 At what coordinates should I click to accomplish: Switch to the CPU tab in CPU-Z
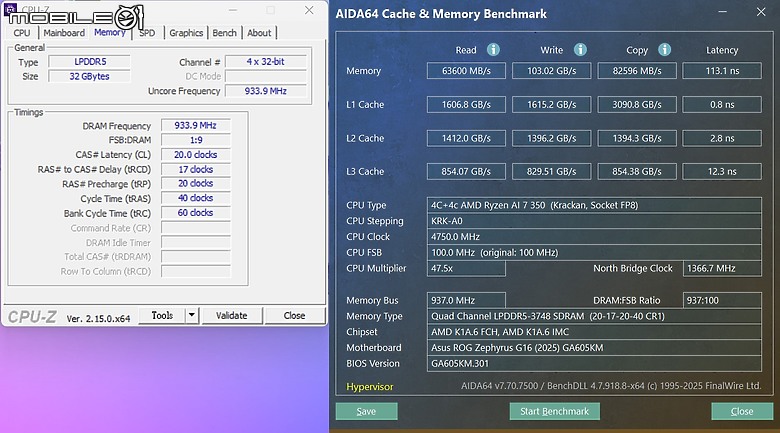coord(22,33)
